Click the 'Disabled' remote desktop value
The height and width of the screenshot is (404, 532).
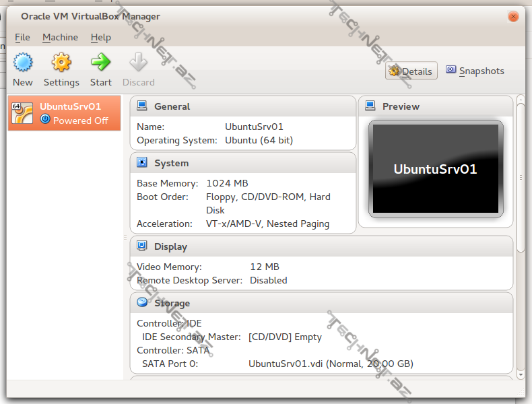pyautogui.click(x=269, y=281)
